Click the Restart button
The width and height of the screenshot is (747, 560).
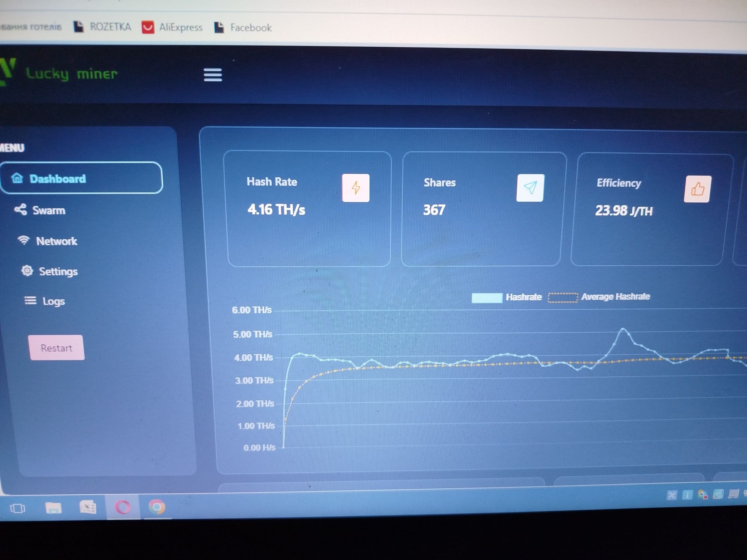click(x=56, y=348)
